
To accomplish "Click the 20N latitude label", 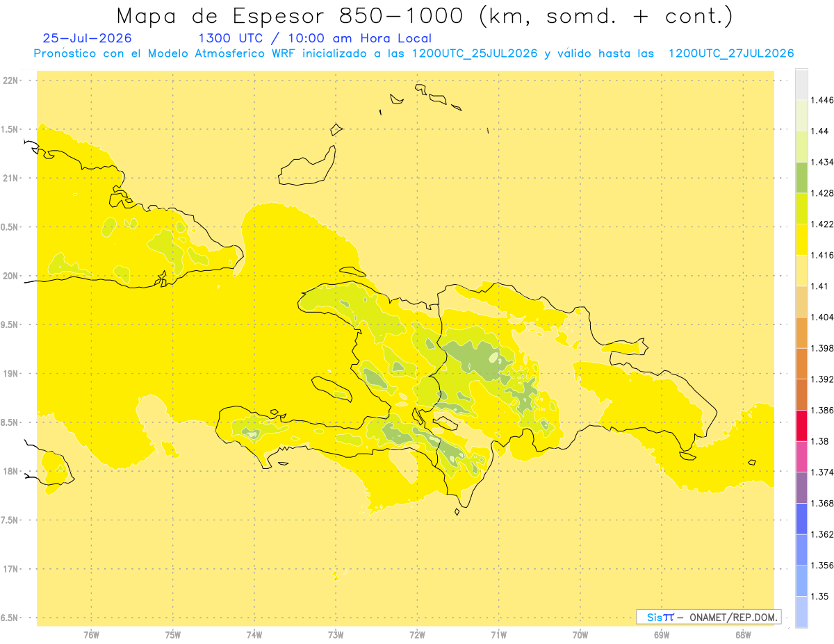I will click(x=12, y=276).
